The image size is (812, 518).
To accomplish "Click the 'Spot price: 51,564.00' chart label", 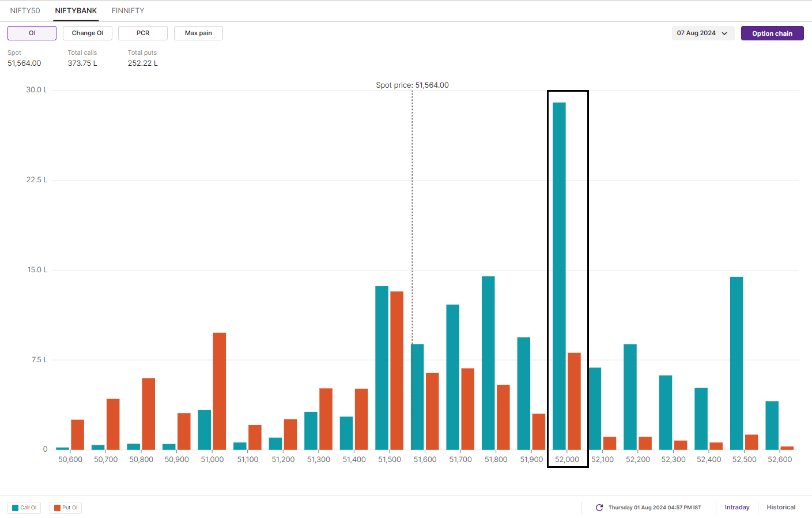I will pyautogui.click(x=412, y=85).
